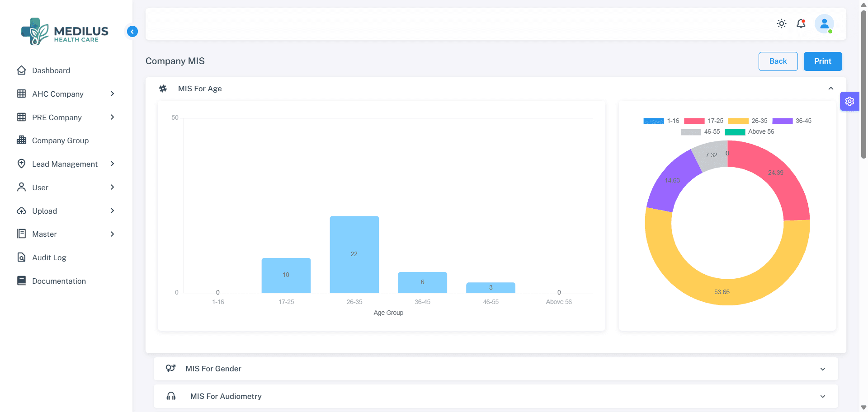The height and width of the screenshot is (412, 868).
Task: Toggle the Above 56 legend green swatch
Action: click(x=735, y=132)
